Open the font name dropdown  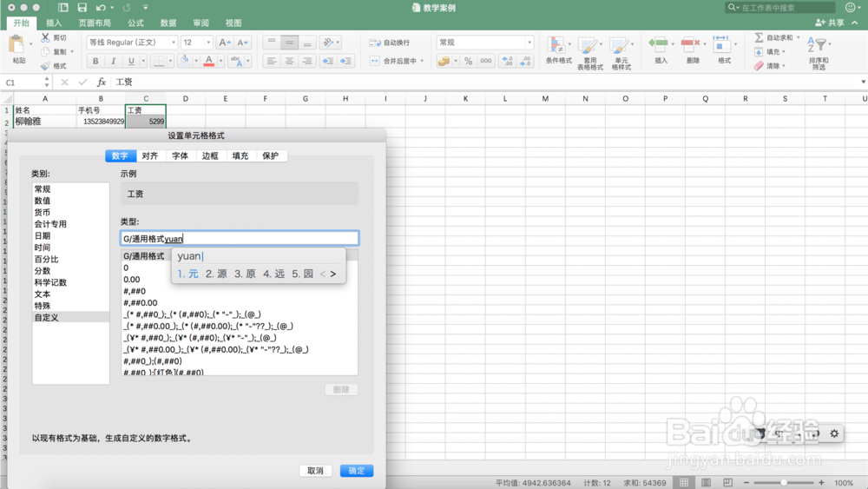click(174, 43)
